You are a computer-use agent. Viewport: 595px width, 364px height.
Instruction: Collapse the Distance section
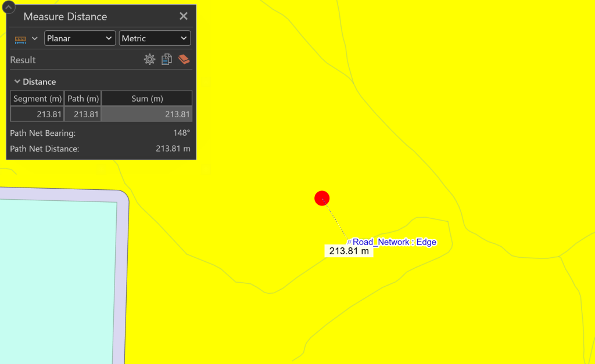(x=17, y=81)
